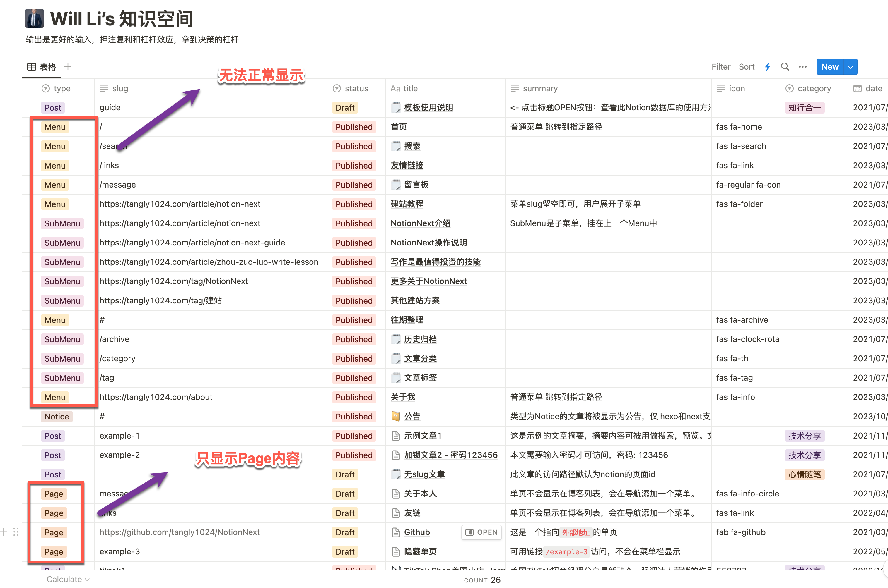Viewport: 888px width, 588px height.
Task: Open the New button dropdown chevron
Action: (850, 66)
